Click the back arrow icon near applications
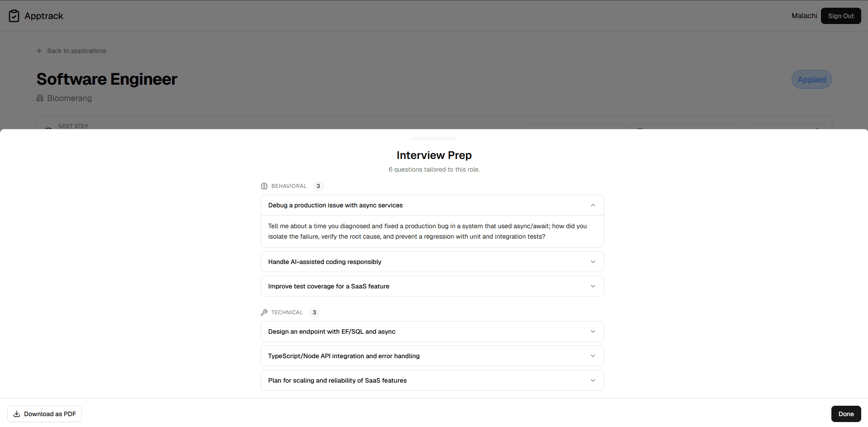 point(40,51)
